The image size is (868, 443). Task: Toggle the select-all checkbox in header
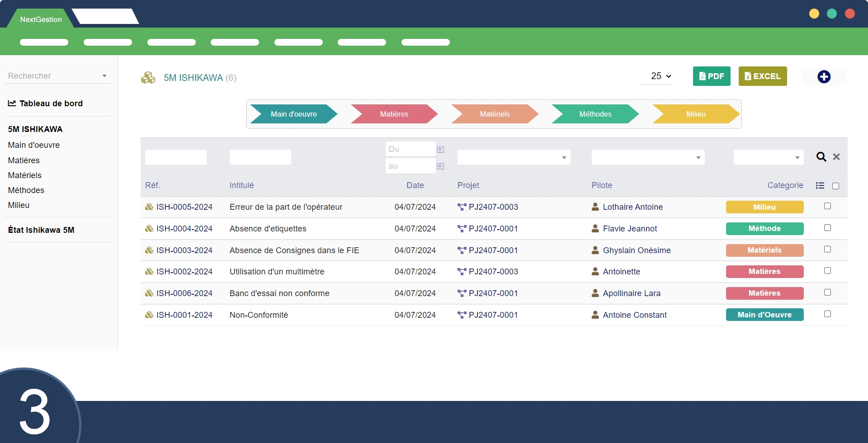point(835,186)
